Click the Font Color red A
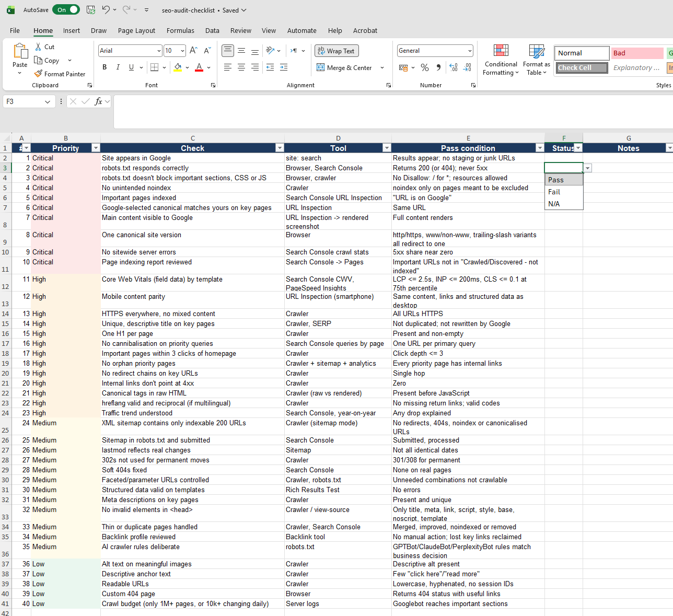The width and height of the screenshot is (673, 616). coord(199,67)
